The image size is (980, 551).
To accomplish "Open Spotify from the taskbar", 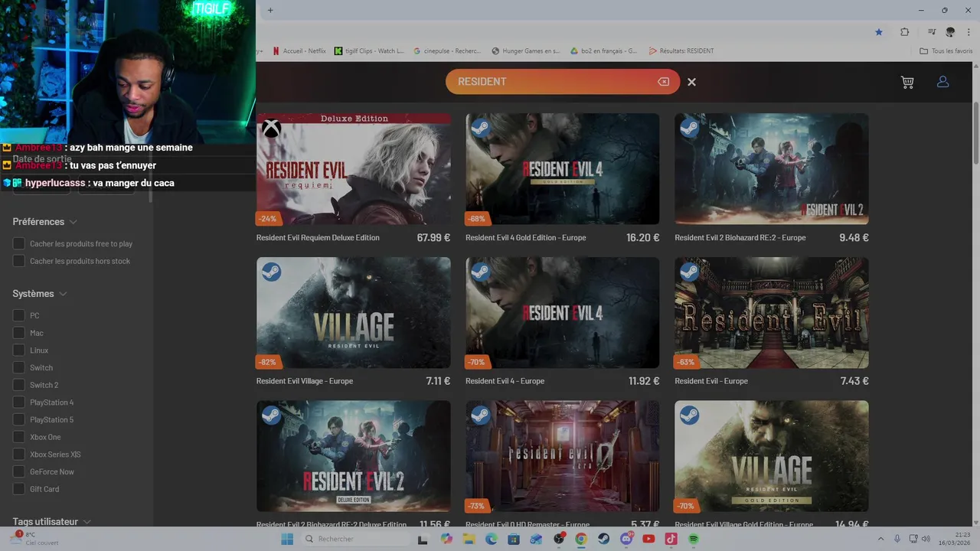I will [x=694, y=539].
